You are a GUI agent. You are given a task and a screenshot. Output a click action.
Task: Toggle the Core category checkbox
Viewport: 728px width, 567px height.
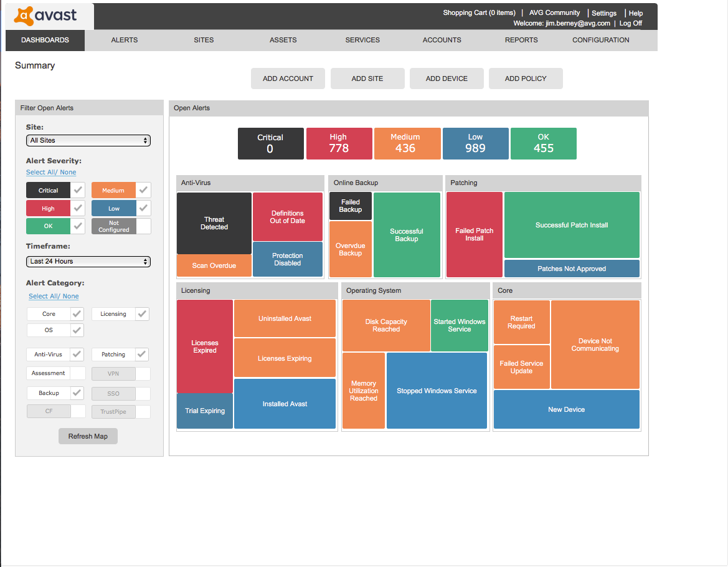click(x=77, y=314)
